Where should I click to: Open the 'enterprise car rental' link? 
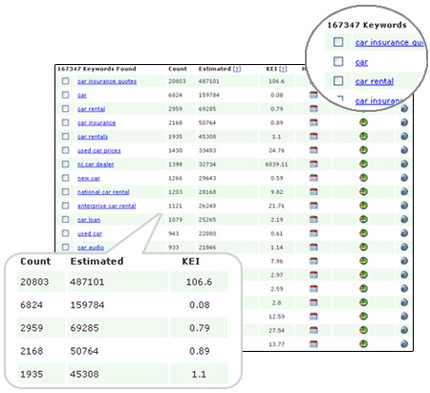107,206
